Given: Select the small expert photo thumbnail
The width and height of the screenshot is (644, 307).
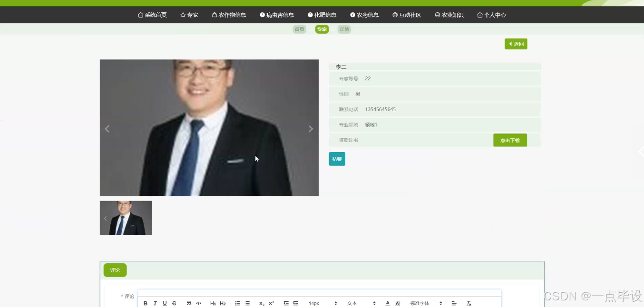Looking at the screenshot, I should point(126,218).
